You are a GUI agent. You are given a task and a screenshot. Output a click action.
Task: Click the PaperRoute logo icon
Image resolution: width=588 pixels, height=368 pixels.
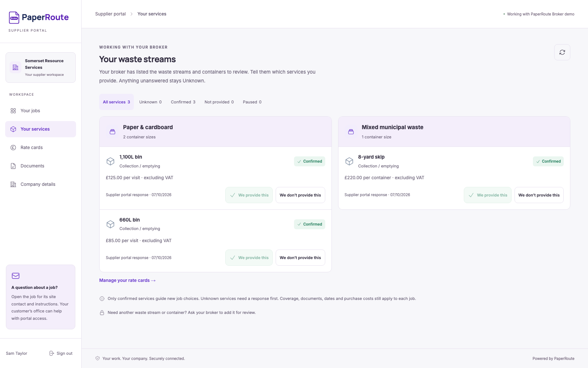point(14,17)
